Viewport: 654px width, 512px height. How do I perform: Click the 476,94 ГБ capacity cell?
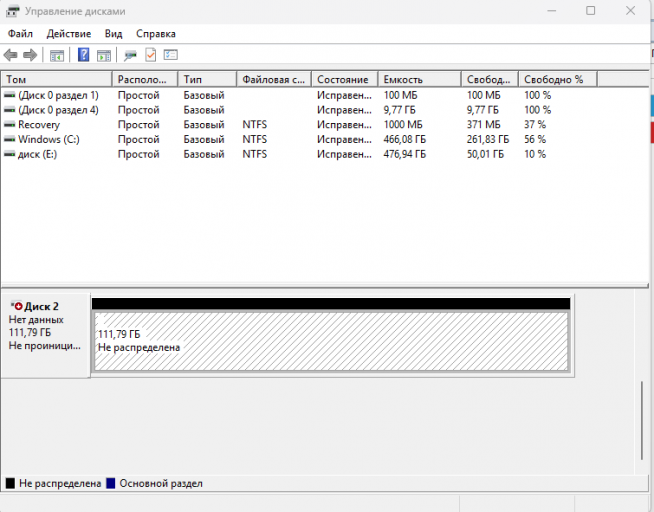(x=405, y=154)
